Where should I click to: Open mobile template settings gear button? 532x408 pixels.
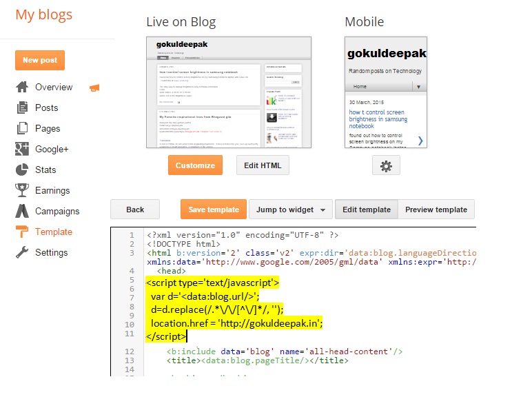pyautogui.click(x=386, y=165)
